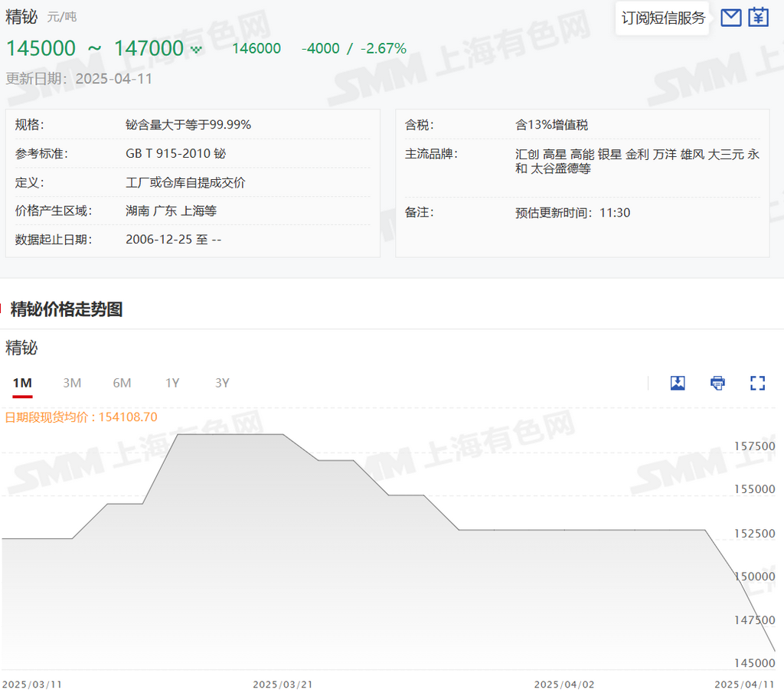The height and width of the screenshot is (696, 784).
Task: Switch the chart to 3M range
Action: point(72,383)
